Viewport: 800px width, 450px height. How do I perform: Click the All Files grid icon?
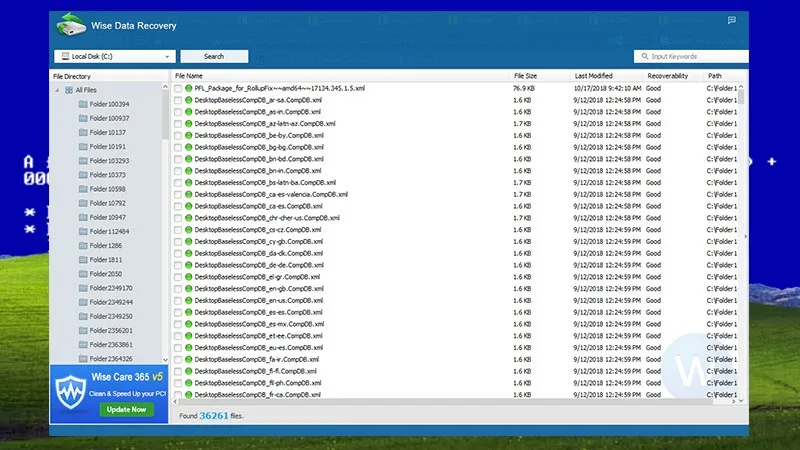click(69, 90)
